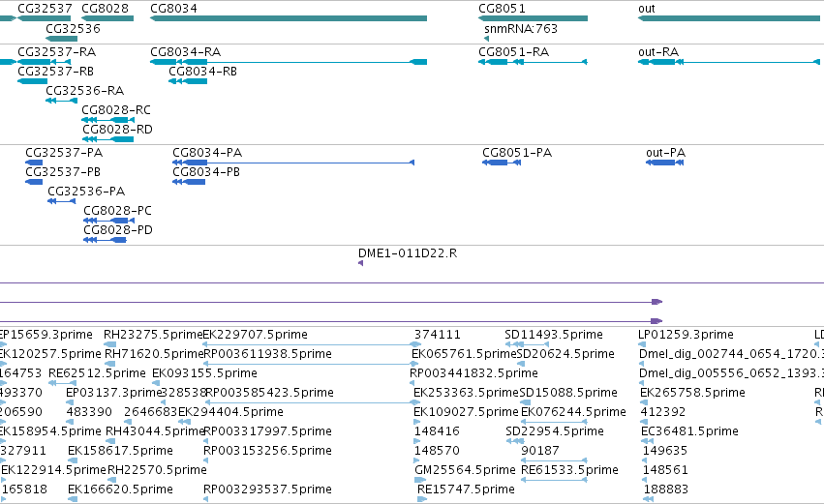
Task: Select EST SD20624.5prime
Action: pos(565,354)
